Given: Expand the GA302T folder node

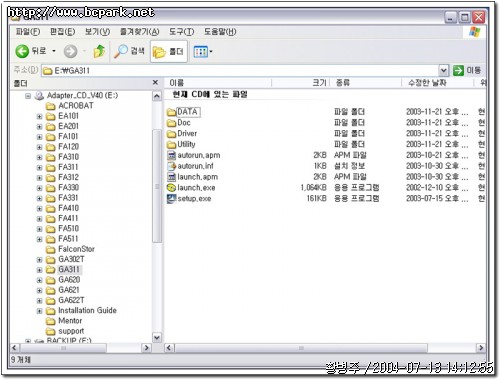Looking at the screenshot, I should click(39, 260).
